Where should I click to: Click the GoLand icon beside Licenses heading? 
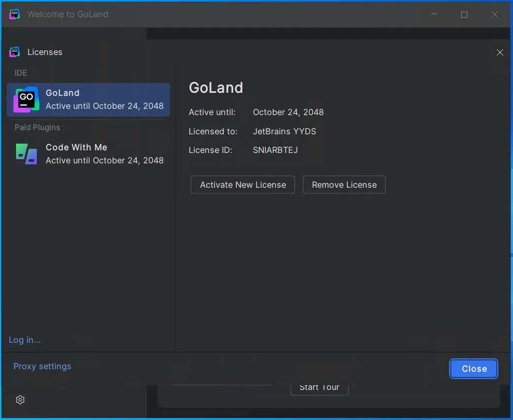click(x=15, y=52)
